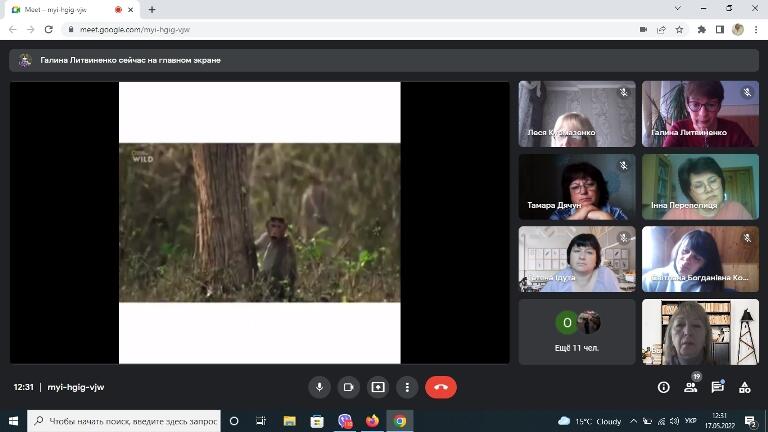Go back with browser back arrow

(x=13, y=29)
